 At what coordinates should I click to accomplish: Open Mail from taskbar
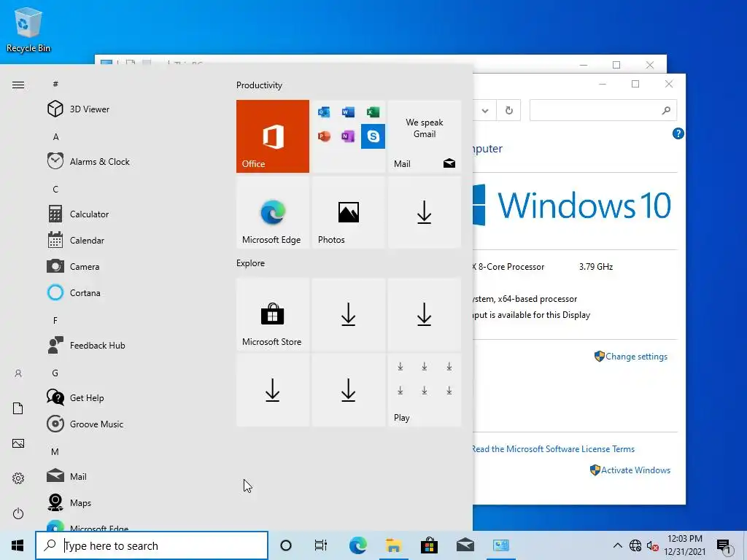click(465, 545)
